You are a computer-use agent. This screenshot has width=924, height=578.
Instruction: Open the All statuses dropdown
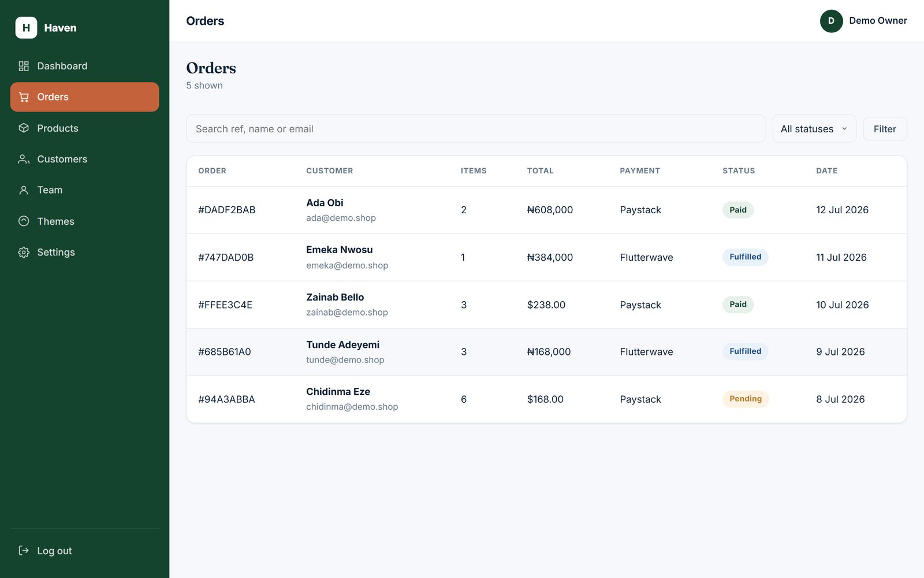tap(814, 129)
